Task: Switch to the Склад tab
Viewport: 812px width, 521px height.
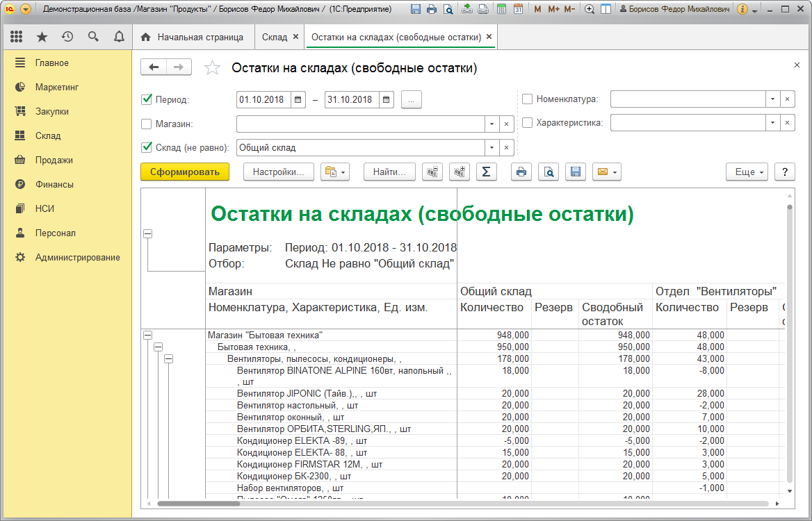Action: [280, 38]
